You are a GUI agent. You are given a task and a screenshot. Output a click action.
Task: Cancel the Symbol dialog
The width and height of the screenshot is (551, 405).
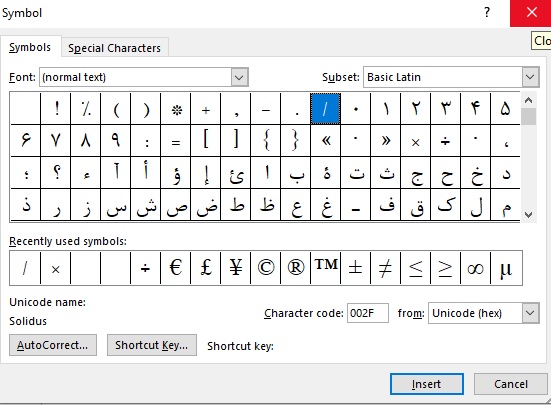pos(511,384)
